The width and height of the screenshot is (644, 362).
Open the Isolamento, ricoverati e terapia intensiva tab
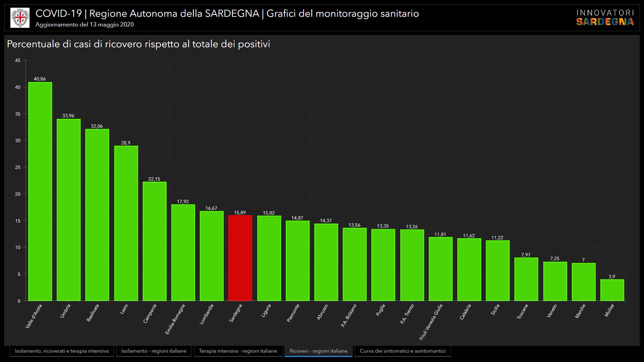tap(62, 351)
